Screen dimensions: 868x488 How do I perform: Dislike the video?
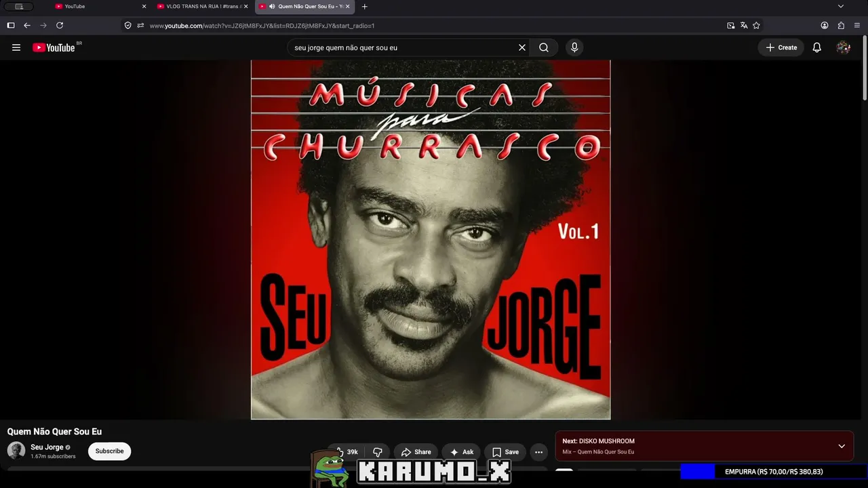click(378, 452)
